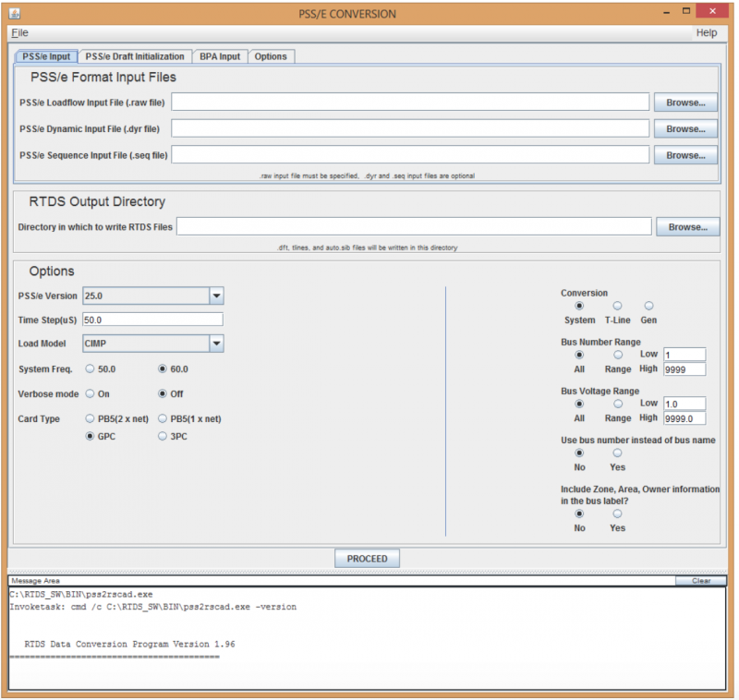Click the Bus Voltage High field
Viewport: 739px width, 700px height.
684,418
